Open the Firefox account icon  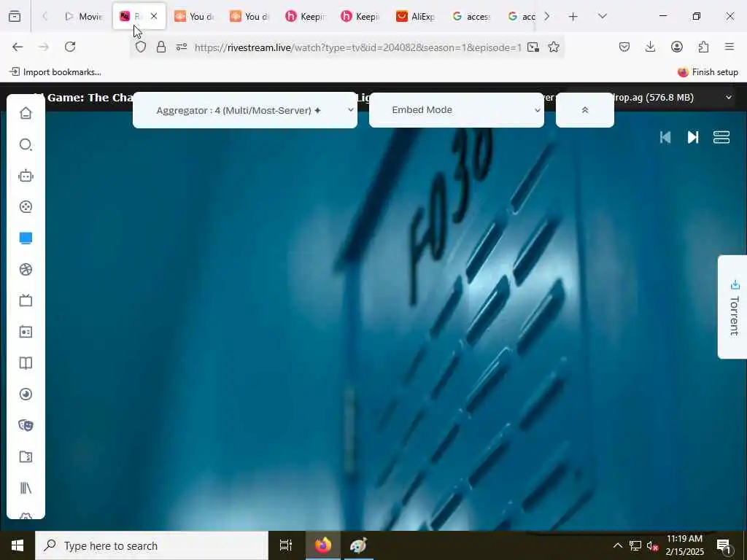pyautogui.click(x=677, y=47)
